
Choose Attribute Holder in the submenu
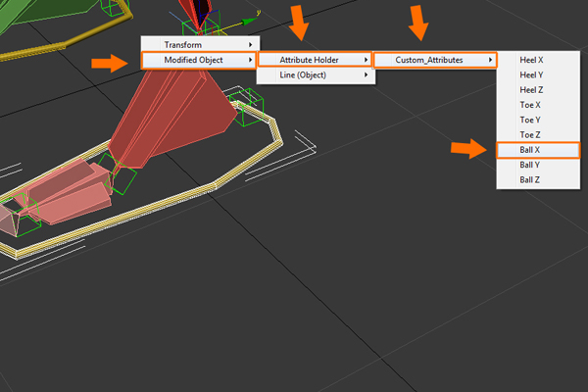(x=315, y=60)
